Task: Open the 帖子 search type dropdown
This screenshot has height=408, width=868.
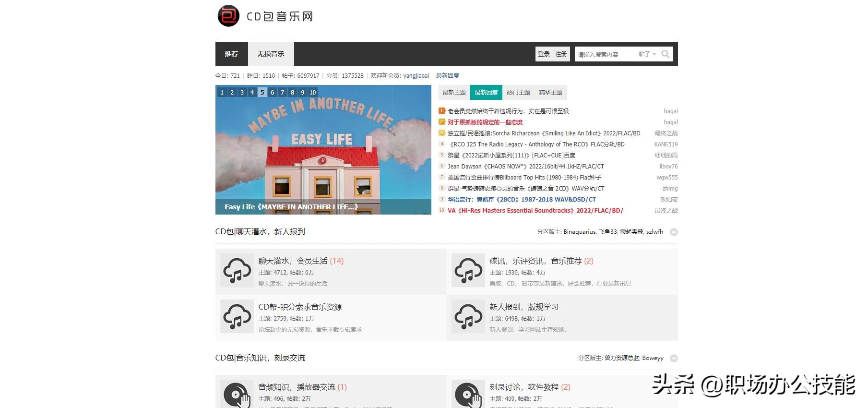Action: tap(647, 54)
